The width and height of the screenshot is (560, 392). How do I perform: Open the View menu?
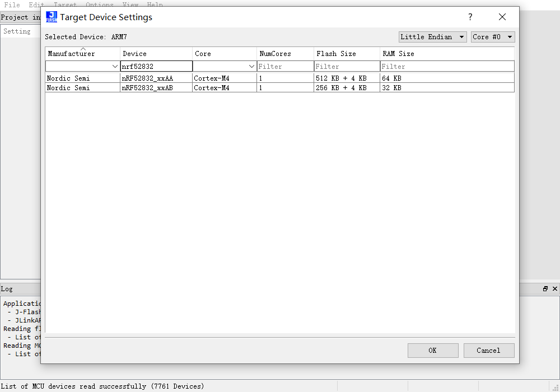(x=130, y=4)
